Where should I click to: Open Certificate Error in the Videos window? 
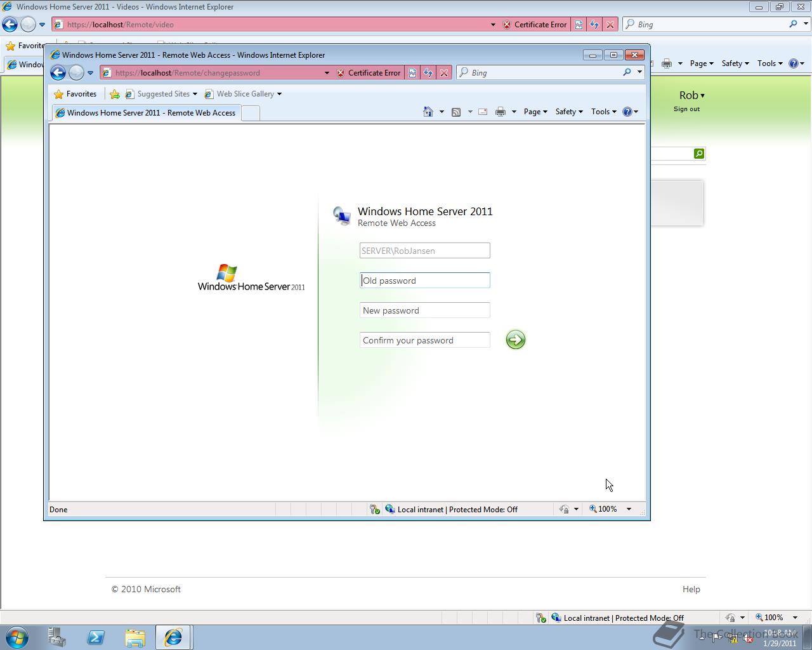[535, 25]
